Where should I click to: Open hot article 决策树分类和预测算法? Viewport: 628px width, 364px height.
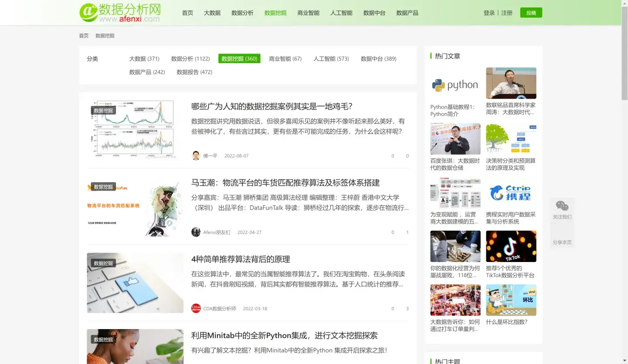(x=511, y=164)
